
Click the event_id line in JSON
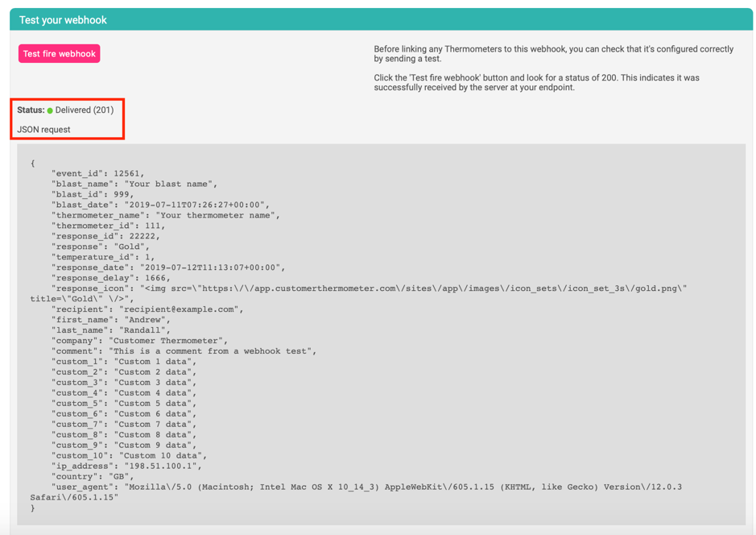(97, 173)
